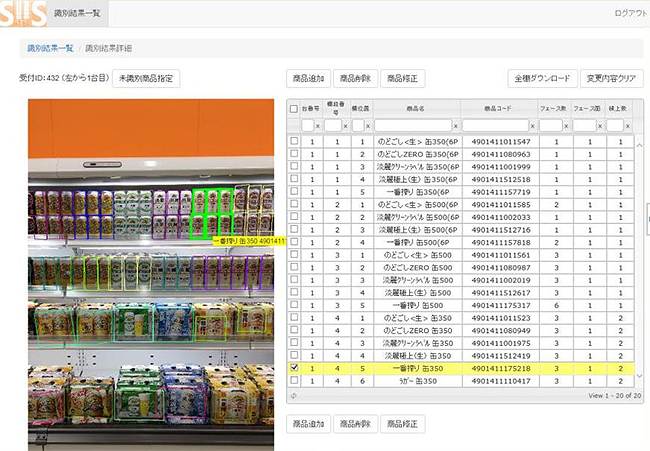The image size is (650, 451).
Task: Clear the フェース面 filter with its x icon
Action: pyautogui.click(x=600, y=126)
